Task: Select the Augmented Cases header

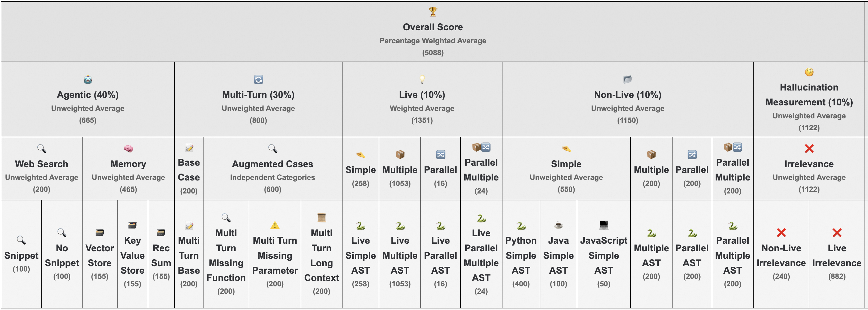Action: (272, 169)
